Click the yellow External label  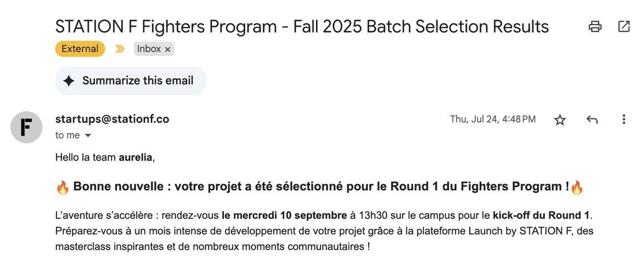[x=80, y=49]
